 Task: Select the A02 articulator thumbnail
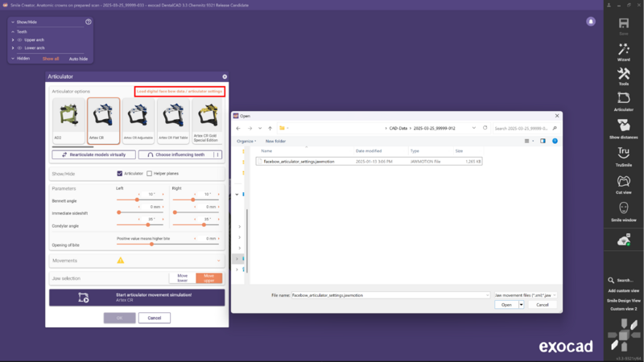point(68,121)
